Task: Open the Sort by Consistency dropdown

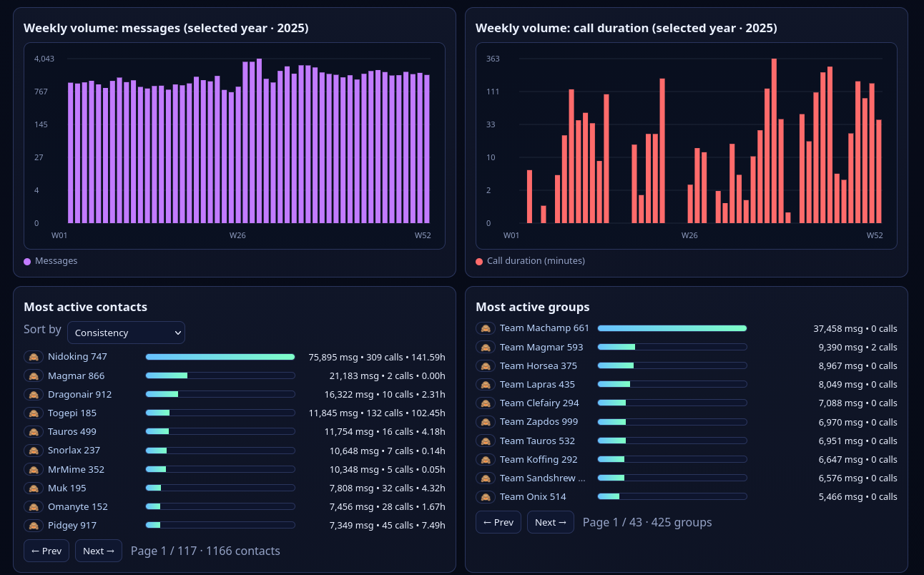Action: tap(126, 333)
